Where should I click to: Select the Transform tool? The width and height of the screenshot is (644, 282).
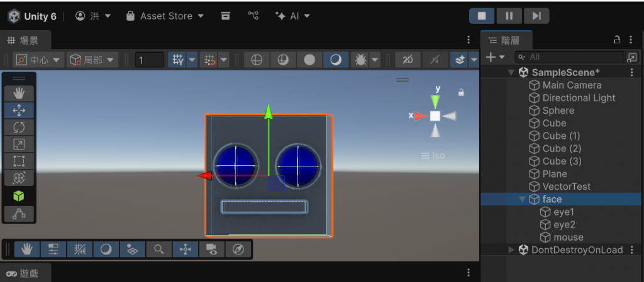pyautogui.click(x=19, y=178)
